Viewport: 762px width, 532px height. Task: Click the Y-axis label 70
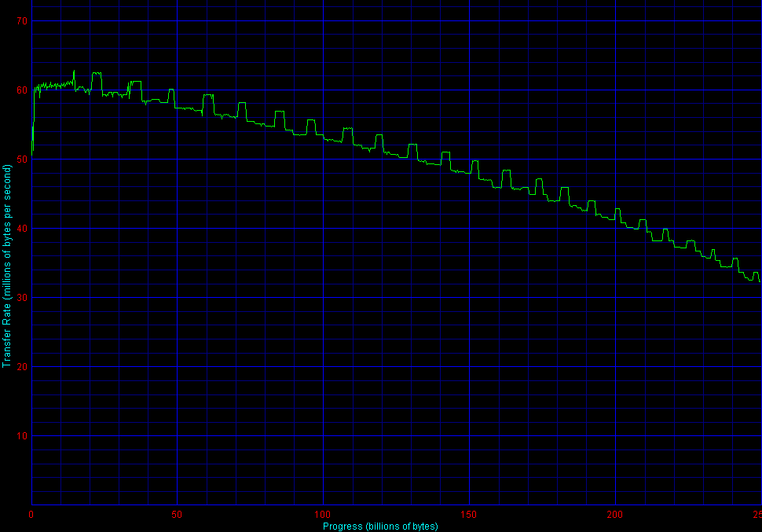22,21
